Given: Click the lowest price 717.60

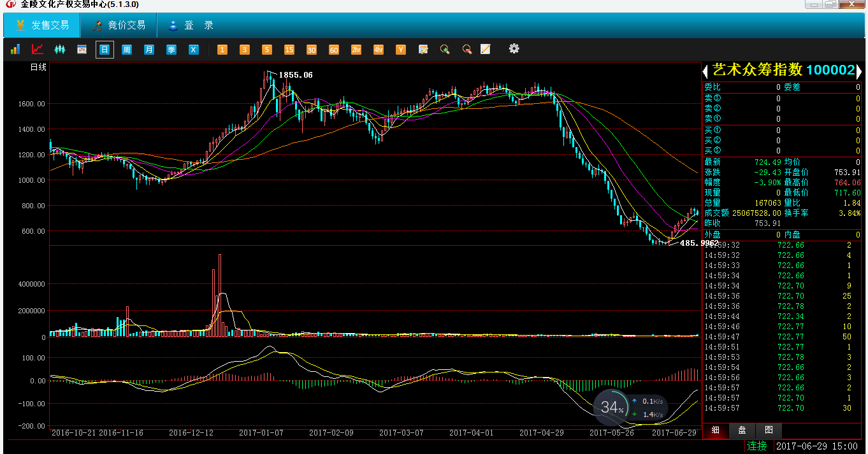Looking at the screenshot, I should click(848, 192).
